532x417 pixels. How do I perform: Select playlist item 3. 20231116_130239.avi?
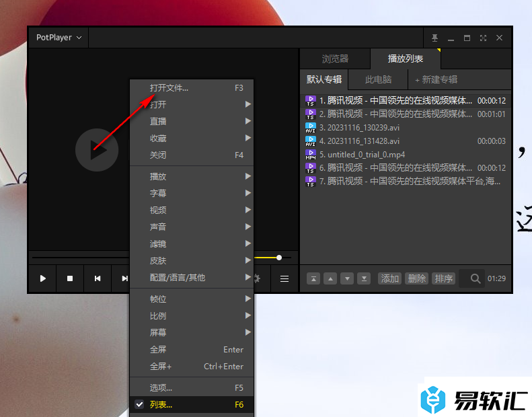pos(406,128)
